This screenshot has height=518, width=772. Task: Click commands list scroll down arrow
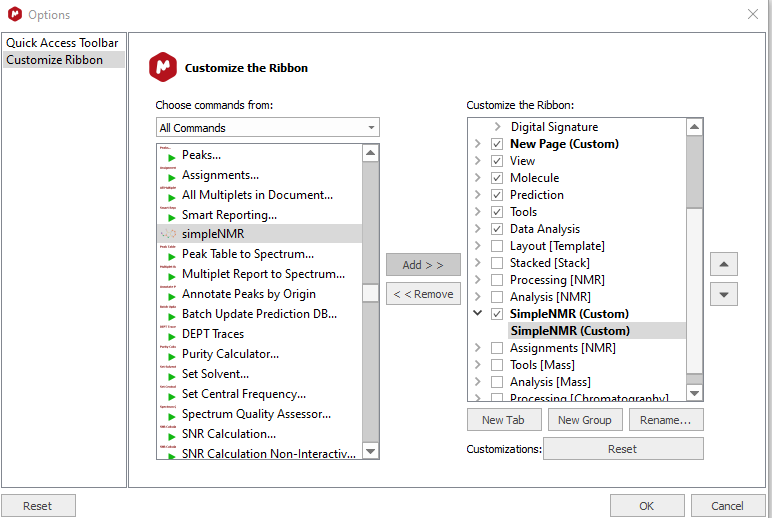click(370, 451)
